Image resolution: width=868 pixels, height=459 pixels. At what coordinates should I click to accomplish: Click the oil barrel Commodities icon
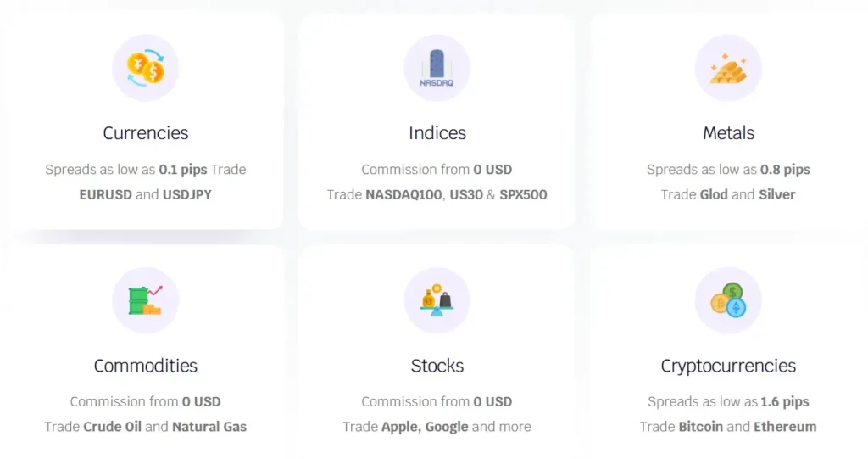[145, 300]
